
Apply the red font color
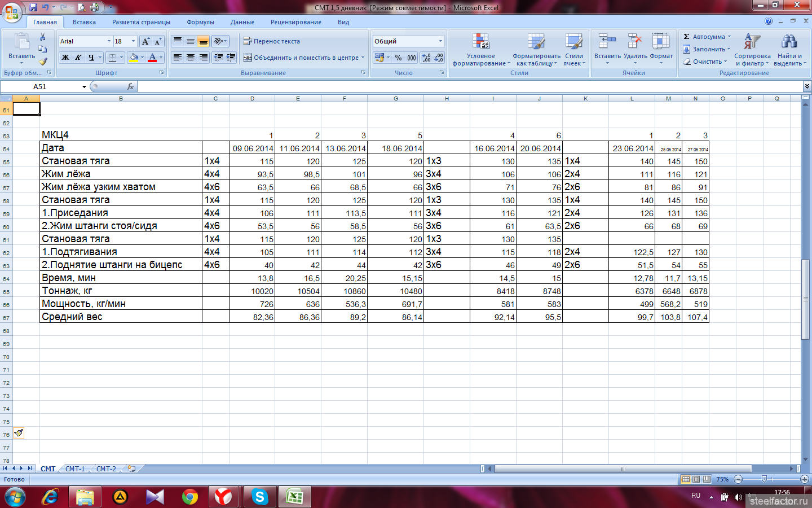pyautogui.click(x=152, y=58)
